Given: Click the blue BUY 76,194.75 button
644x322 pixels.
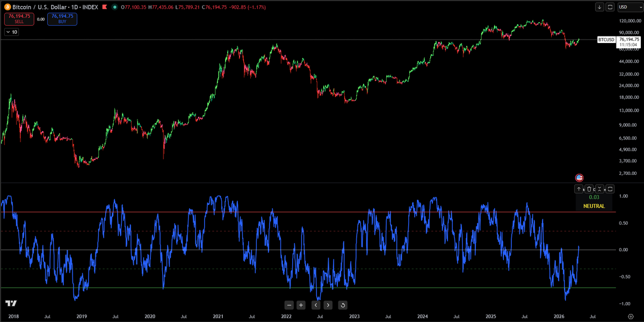Looking at the screenshot, I should pos(62,19).
